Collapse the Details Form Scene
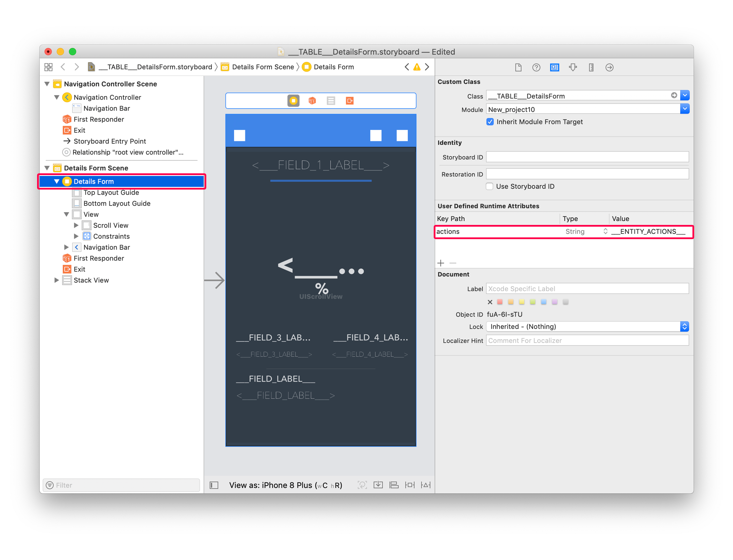Viewport: 733px width, 560px height. 47,168
